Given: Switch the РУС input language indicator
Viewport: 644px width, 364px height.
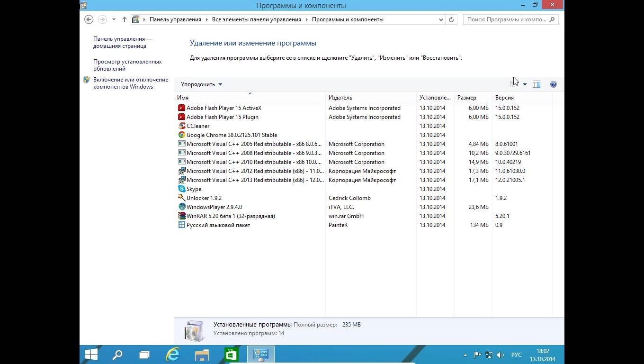Looking at the screenshot, I should 517,355.
